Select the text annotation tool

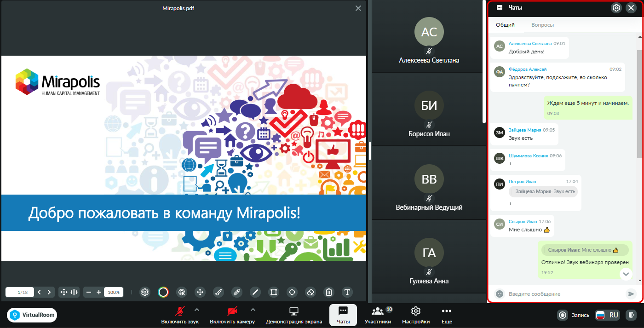click(347, 292)
